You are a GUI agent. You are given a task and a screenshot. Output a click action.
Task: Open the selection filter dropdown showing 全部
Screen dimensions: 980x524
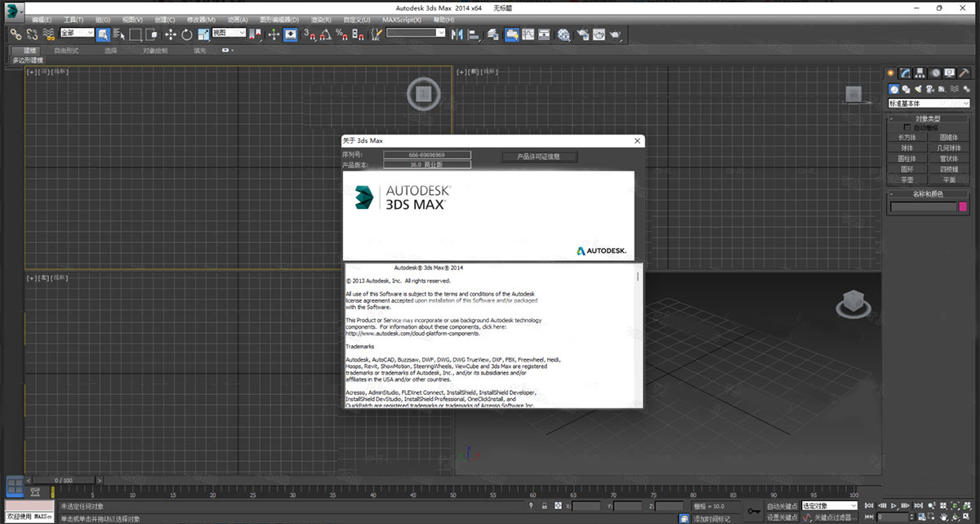pos(76,33)
